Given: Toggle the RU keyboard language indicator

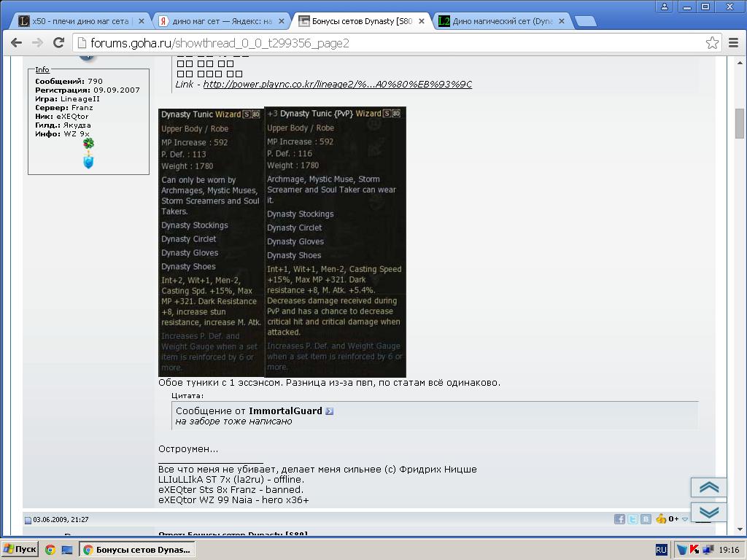Looking at the screenshot, I should pyautogui.click(x=661, y=550).
